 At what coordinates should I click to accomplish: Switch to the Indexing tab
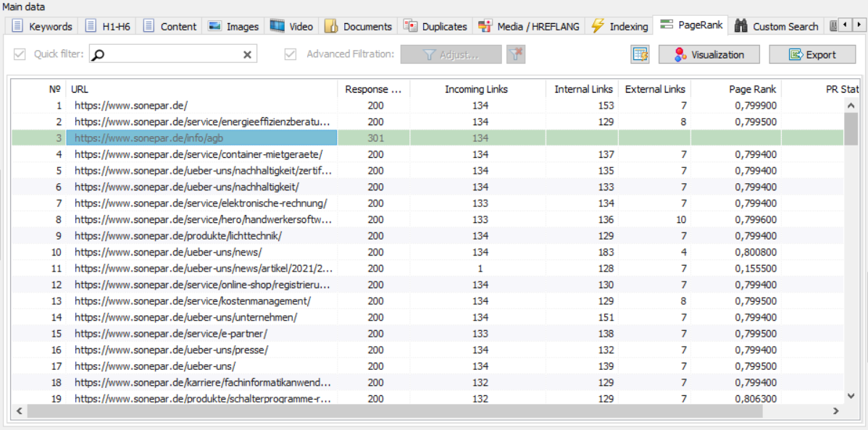tap(619, 26)
